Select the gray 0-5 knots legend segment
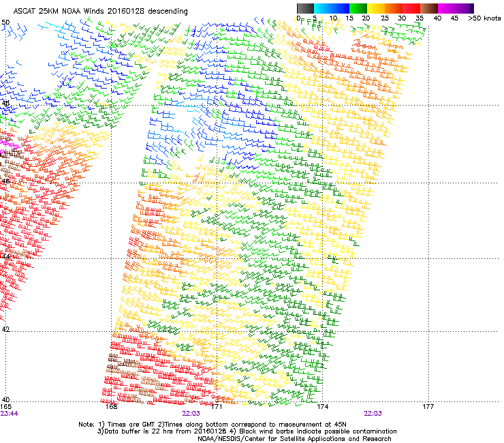The image size is (504, 443). [305, 8]
